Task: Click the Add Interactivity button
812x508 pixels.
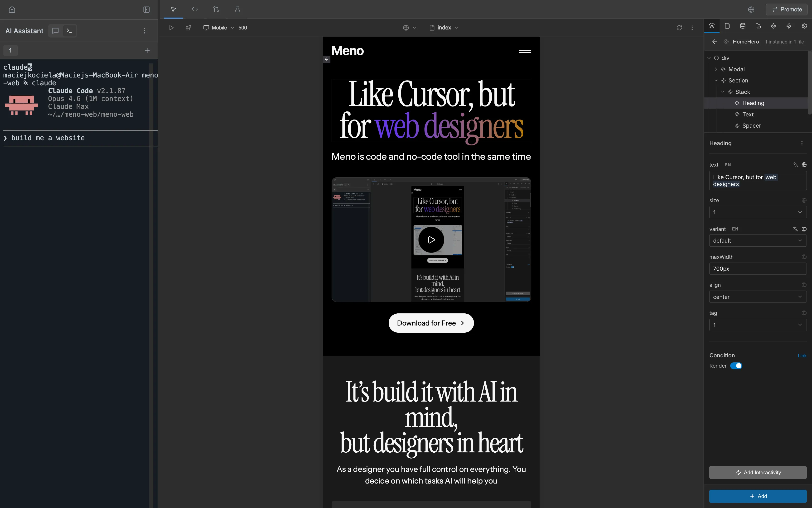Action: (x=757, y=472)
